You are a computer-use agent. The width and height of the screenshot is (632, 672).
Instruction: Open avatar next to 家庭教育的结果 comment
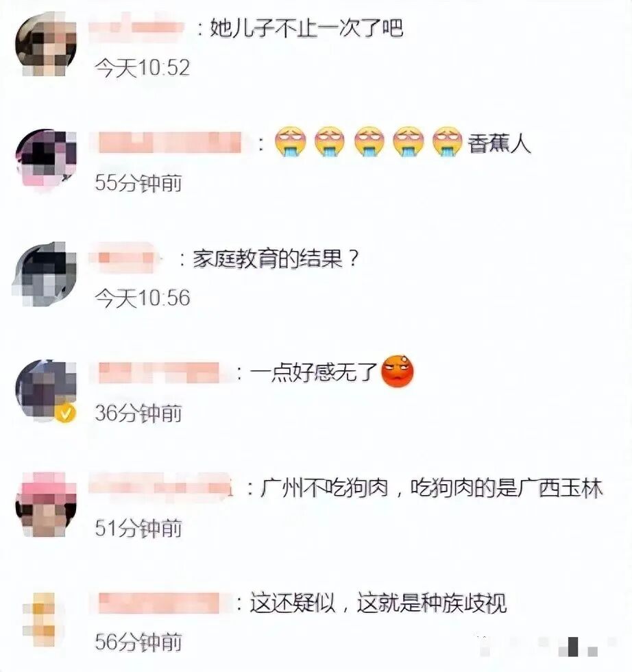click(x=46, y=274)
